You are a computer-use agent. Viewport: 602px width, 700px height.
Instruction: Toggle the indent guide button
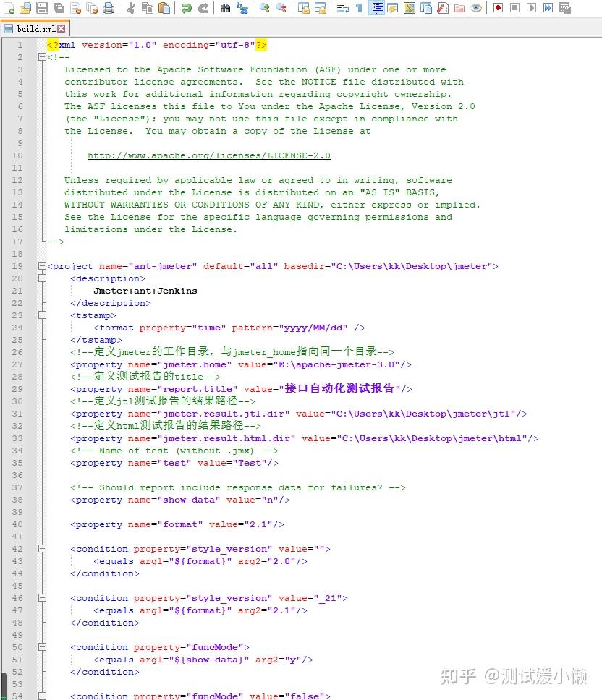376,7
